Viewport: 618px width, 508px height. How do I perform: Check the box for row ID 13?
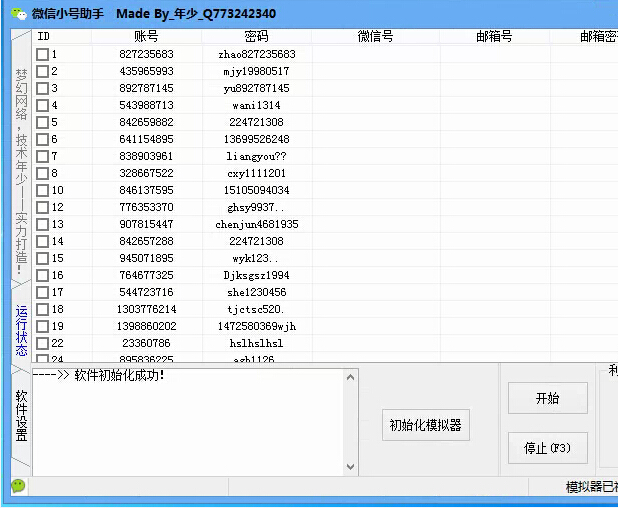pos(42,224)
